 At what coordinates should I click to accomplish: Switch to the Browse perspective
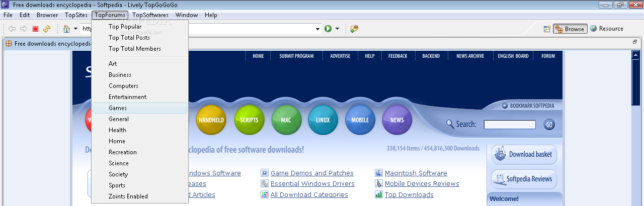(x=570, y=29)
